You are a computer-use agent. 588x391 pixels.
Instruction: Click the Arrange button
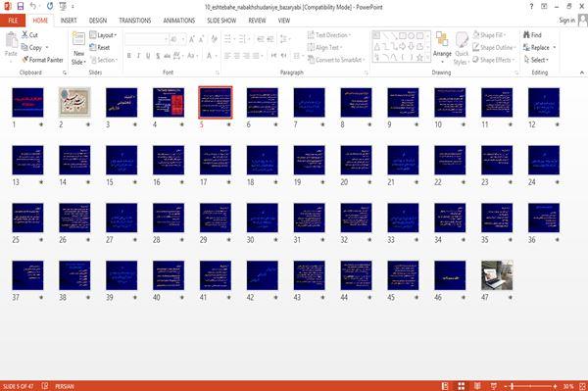[x=442, y=48]
